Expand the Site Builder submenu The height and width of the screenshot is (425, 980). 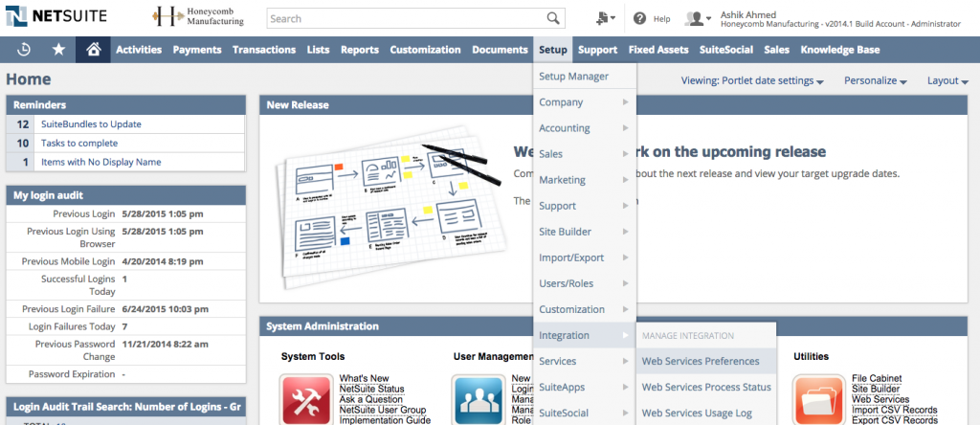click(585, 232)
